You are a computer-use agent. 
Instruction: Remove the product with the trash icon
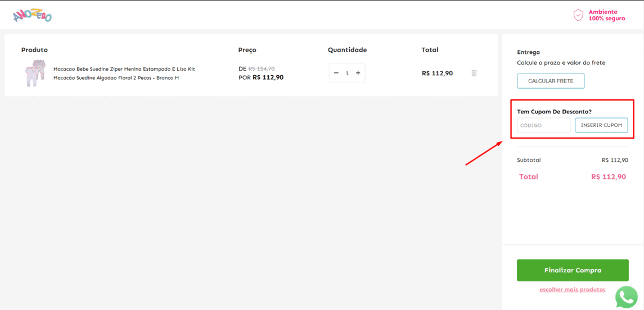(474, 73)
